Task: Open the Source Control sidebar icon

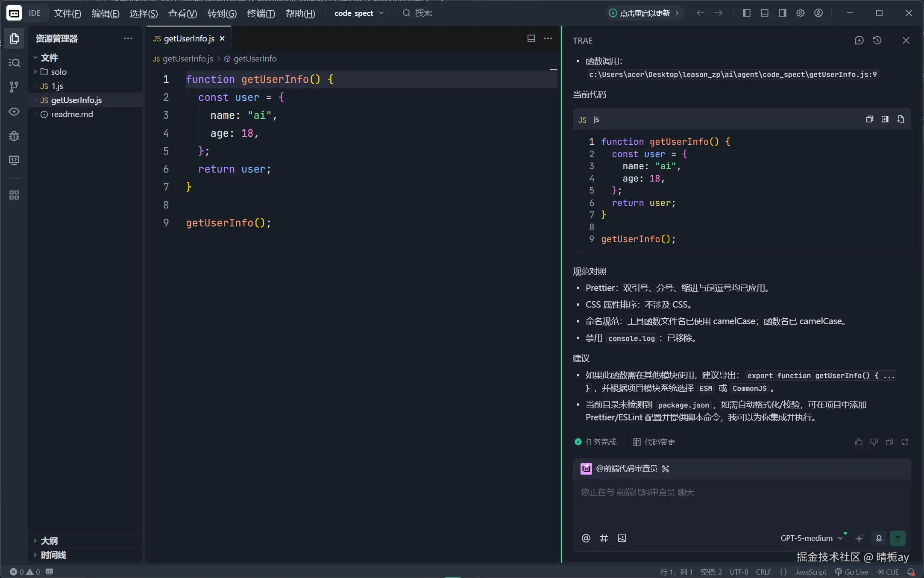Action: click(14, 87)
